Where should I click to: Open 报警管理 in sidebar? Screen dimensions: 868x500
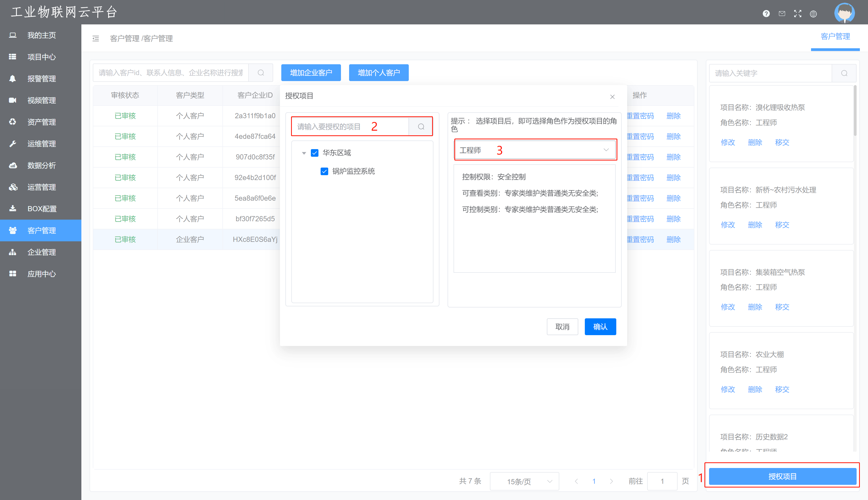(x=41, y=79)
